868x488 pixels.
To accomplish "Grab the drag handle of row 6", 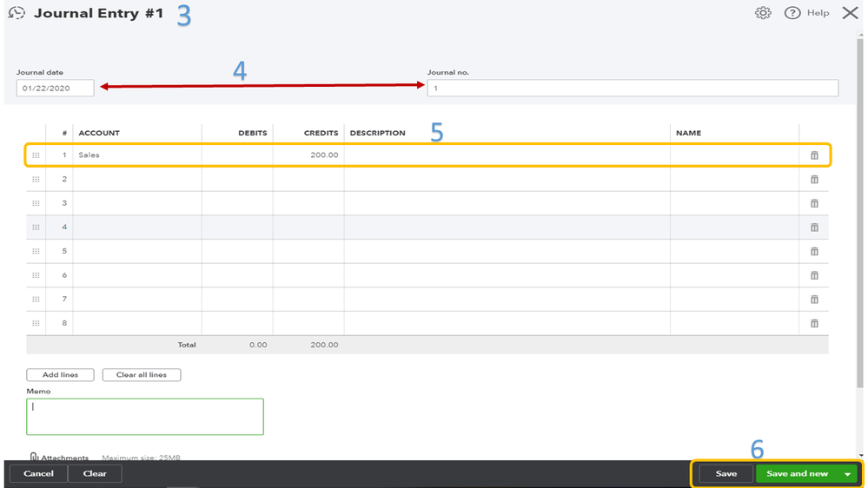I will 36,275.
